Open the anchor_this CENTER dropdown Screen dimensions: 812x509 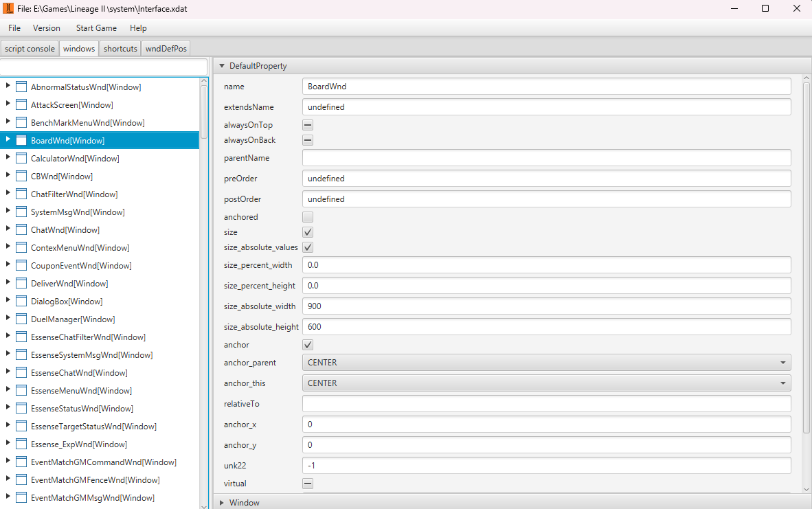pyautogui.click(x=546, y=383)
